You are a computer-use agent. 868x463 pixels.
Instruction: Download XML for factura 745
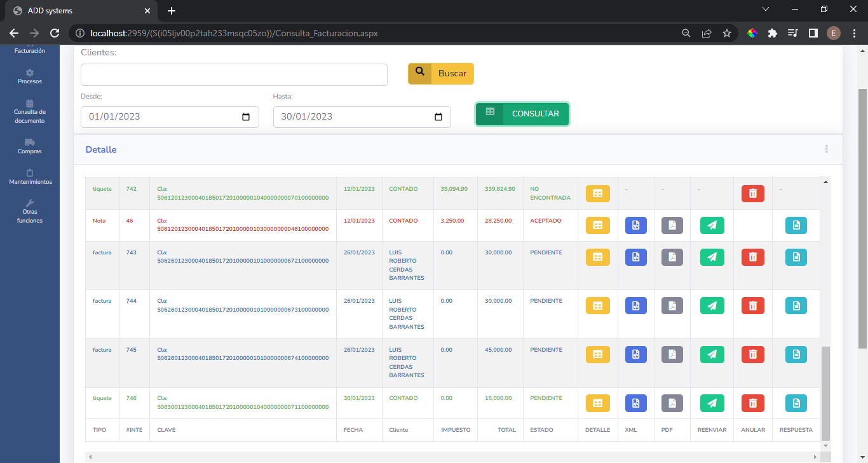point(635,354)
